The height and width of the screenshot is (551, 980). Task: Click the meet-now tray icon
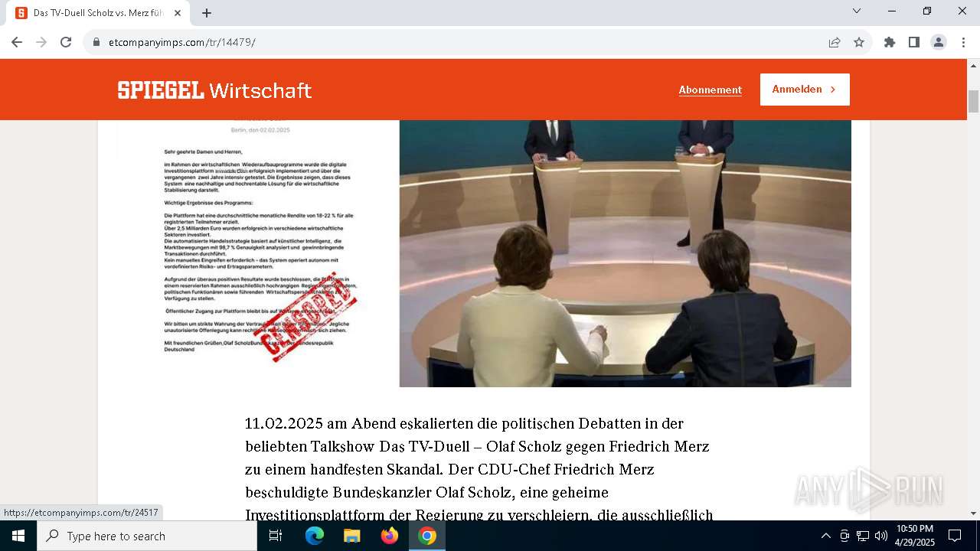(844, 536)
